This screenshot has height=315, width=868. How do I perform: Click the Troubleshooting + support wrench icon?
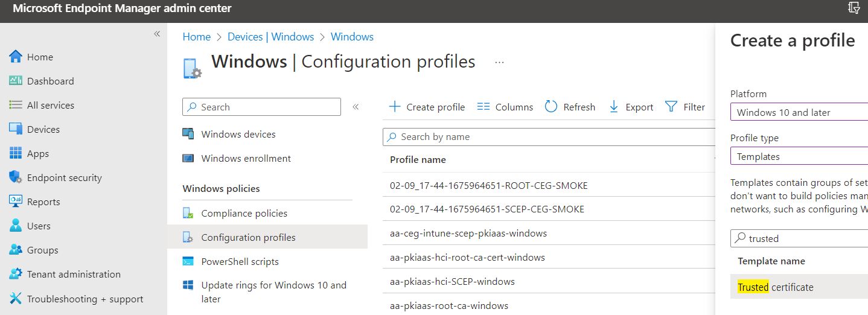[16, 299]
